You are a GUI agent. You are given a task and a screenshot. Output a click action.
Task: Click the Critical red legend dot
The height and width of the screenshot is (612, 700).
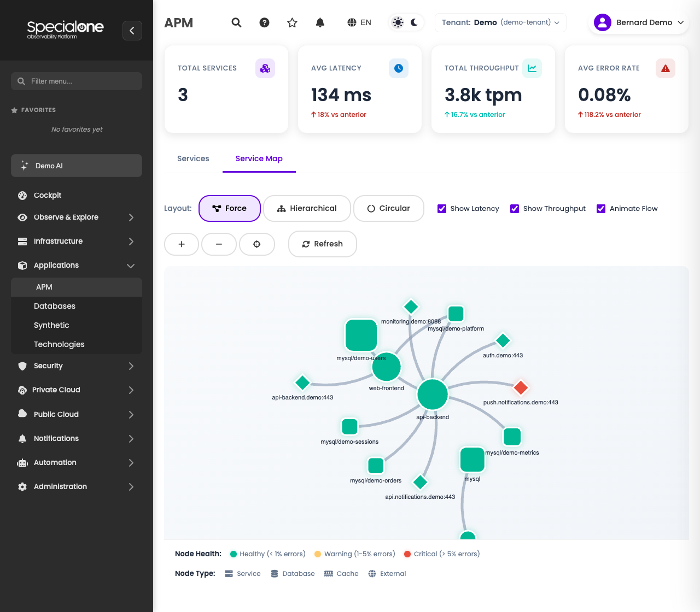click(x=407, y=554)
